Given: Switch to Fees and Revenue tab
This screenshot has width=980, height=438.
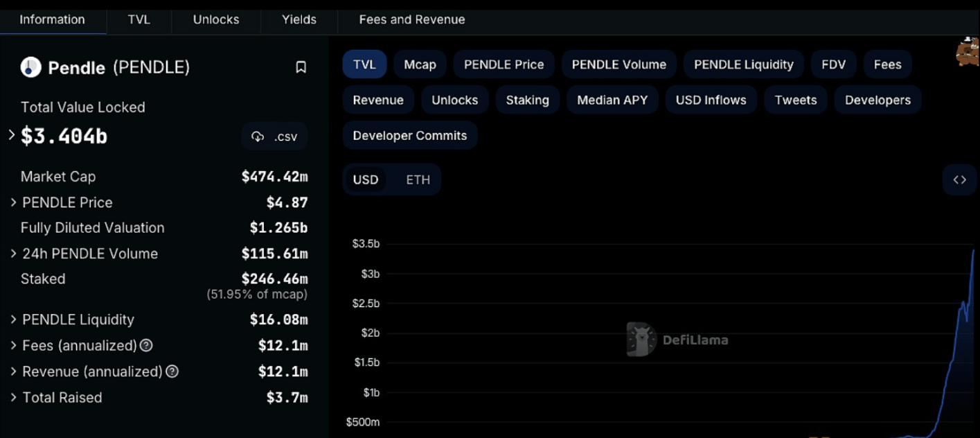Looking at the screenshot, I should [411, 19].
